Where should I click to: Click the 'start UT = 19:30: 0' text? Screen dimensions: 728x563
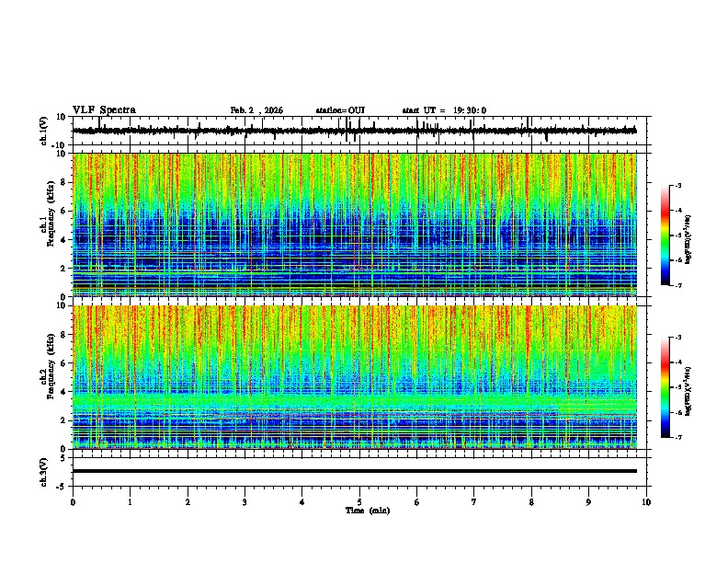coord(444,110)
